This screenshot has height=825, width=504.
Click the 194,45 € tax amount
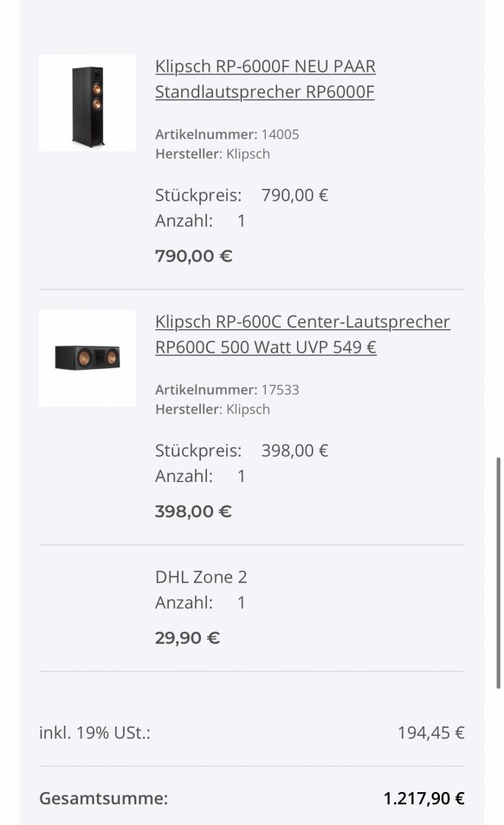(431, 733)
